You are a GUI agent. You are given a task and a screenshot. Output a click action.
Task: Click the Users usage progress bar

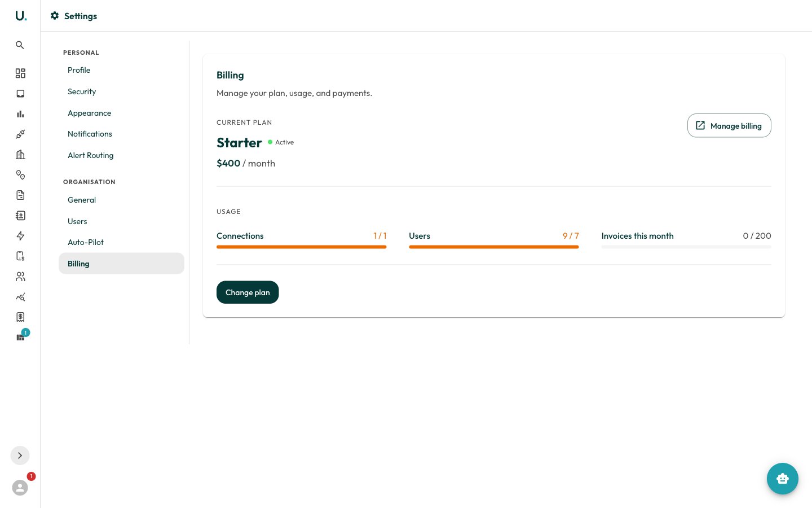pos(494,247)
